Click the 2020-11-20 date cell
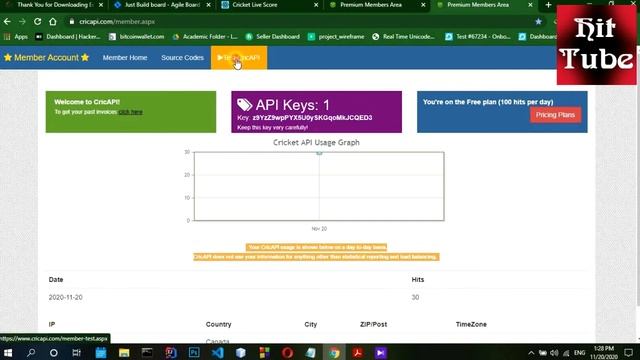The width and height of the screenshot is (640, 360). (65, 297)
